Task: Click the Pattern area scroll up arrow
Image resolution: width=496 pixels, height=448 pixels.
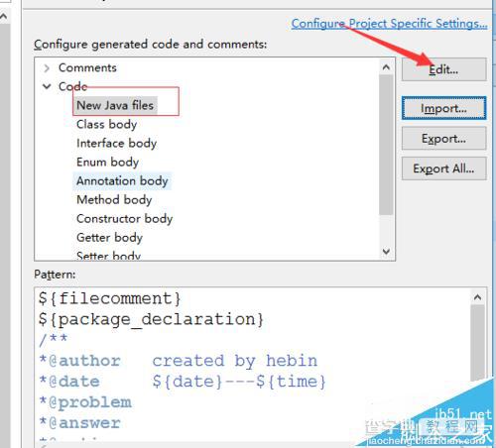Action: click(x=477, y=297)
